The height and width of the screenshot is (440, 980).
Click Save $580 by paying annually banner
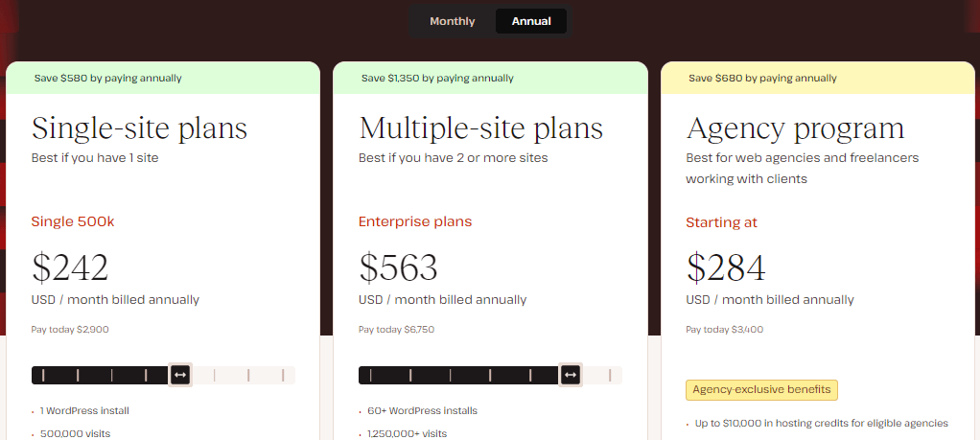coord(163,78)
